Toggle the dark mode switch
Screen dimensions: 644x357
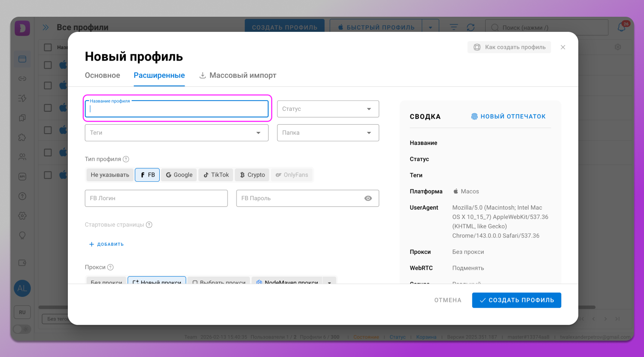tap(21, 329)
